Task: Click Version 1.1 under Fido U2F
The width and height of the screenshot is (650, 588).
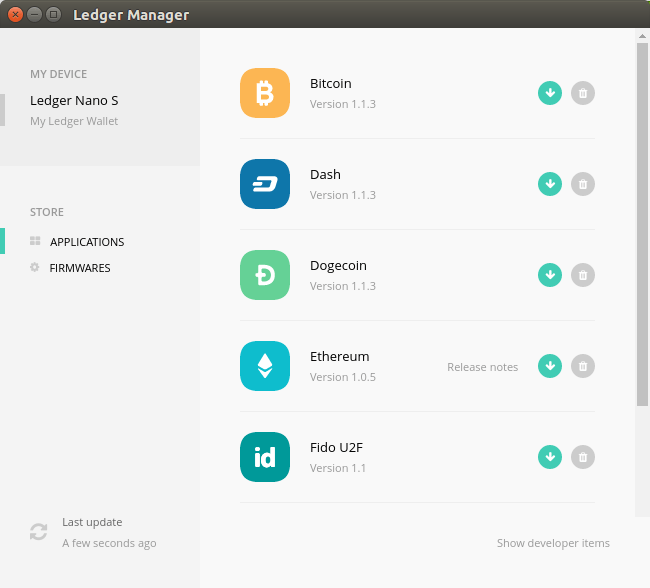Action: point(338,468)
